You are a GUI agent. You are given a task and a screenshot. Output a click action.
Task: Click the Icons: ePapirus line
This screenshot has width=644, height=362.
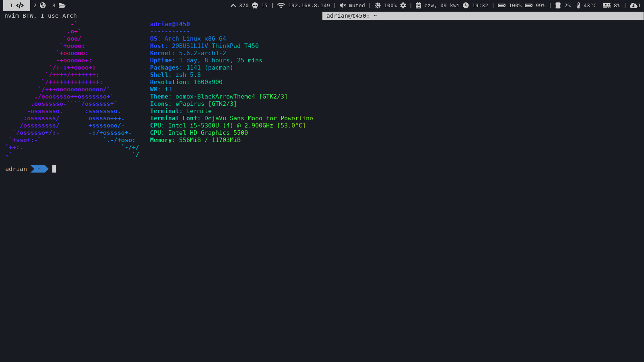pyautogui.click(x=194, y=104)
